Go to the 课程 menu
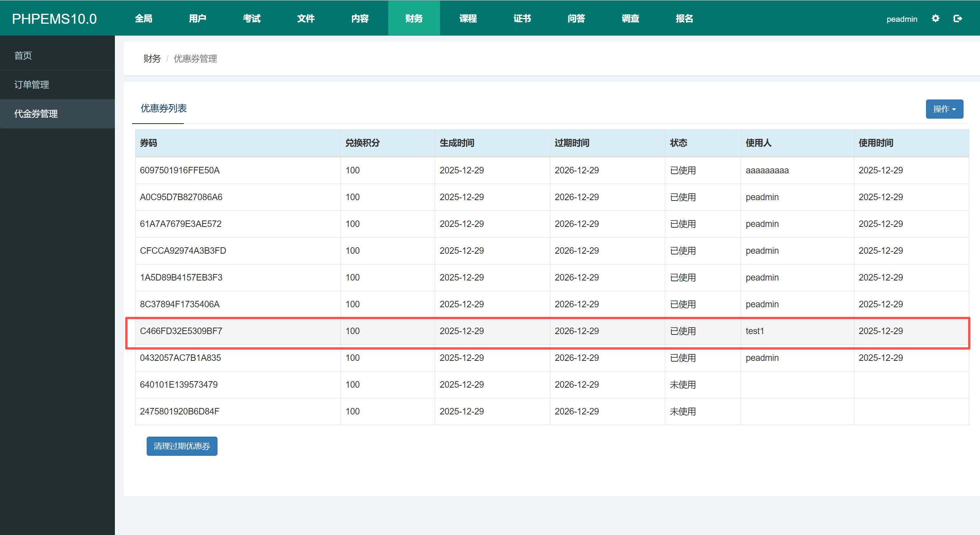 coord(468,18)
